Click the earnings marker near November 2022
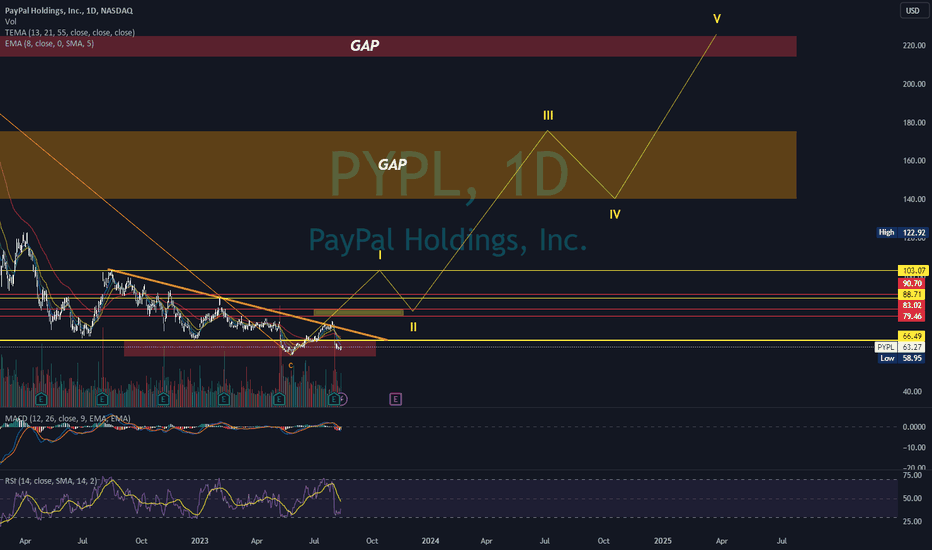The image size is (932, 550). point(163,399)
